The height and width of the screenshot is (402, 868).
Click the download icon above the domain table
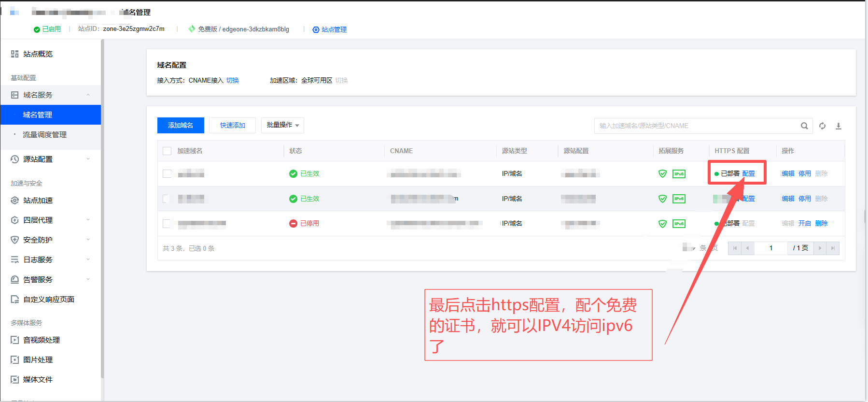tap(839, 126)
